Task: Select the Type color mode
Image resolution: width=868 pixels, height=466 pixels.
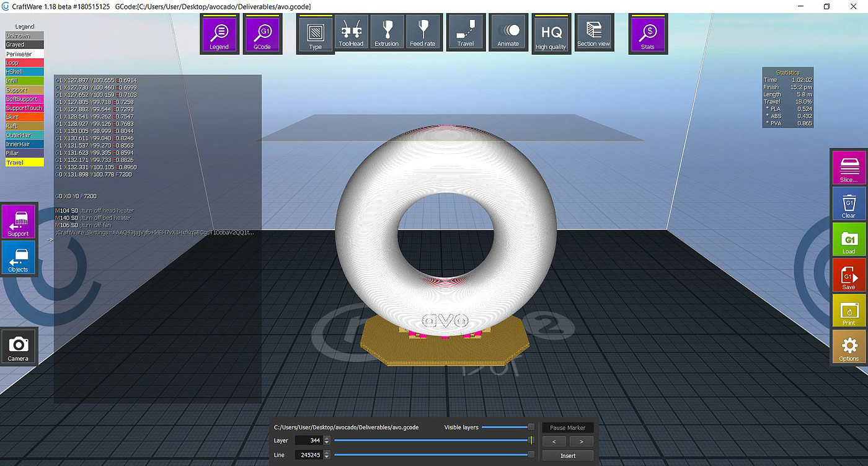Action: pos(316,34)
